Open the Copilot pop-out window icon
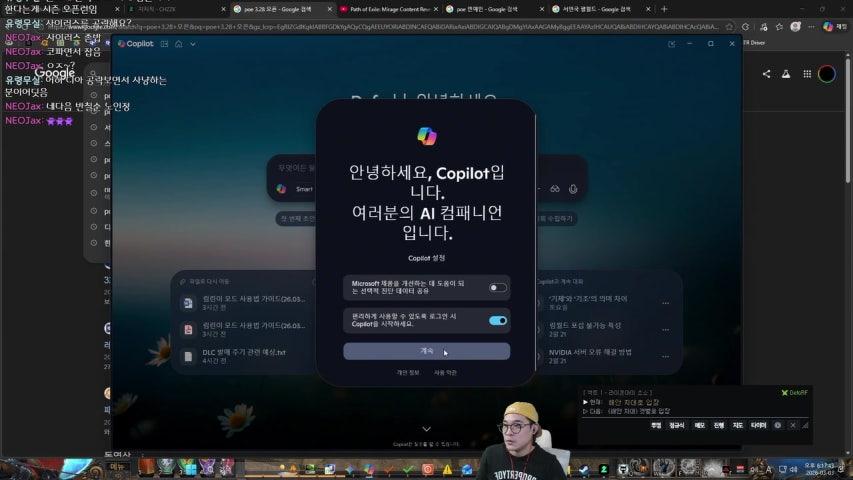Viewport: 853px width, 480px height. pos(671,44)
